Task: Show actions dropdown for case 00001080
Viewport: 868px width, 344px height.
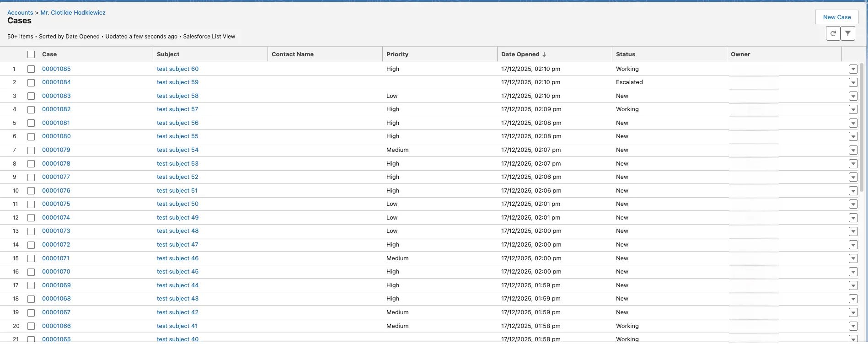Action: pyautogui.click(x=853, y=136)
